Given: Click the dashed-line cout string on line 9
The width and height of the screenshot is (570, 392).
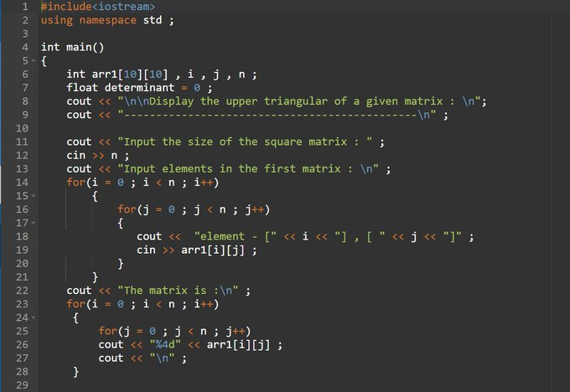Looking at the screenshot, I should pyautogui.click(x=277, y=115).
